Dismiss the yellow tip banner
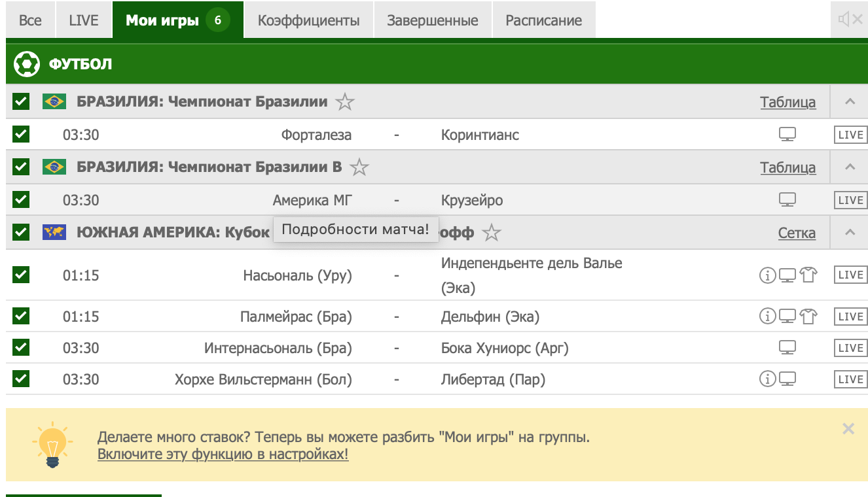This screenshot has height=497, width=868. click(x=848, y=429)
